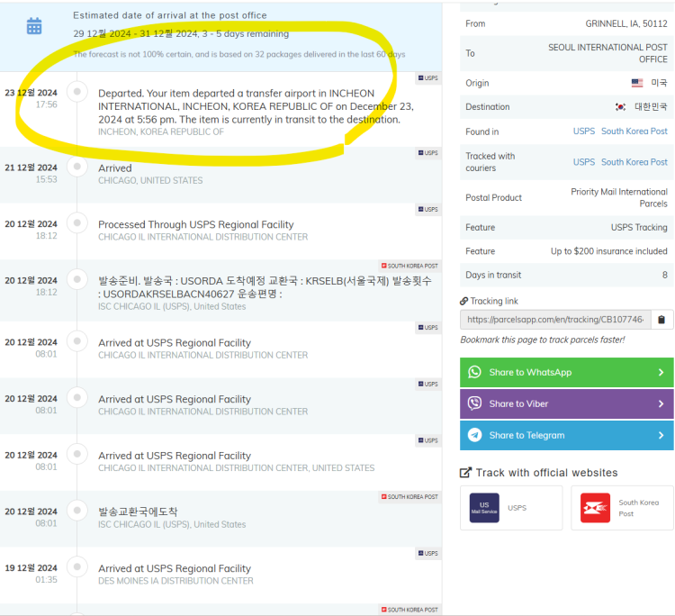Click the Days in transit value 8
675x616 pixels.
tap(665, 275)
